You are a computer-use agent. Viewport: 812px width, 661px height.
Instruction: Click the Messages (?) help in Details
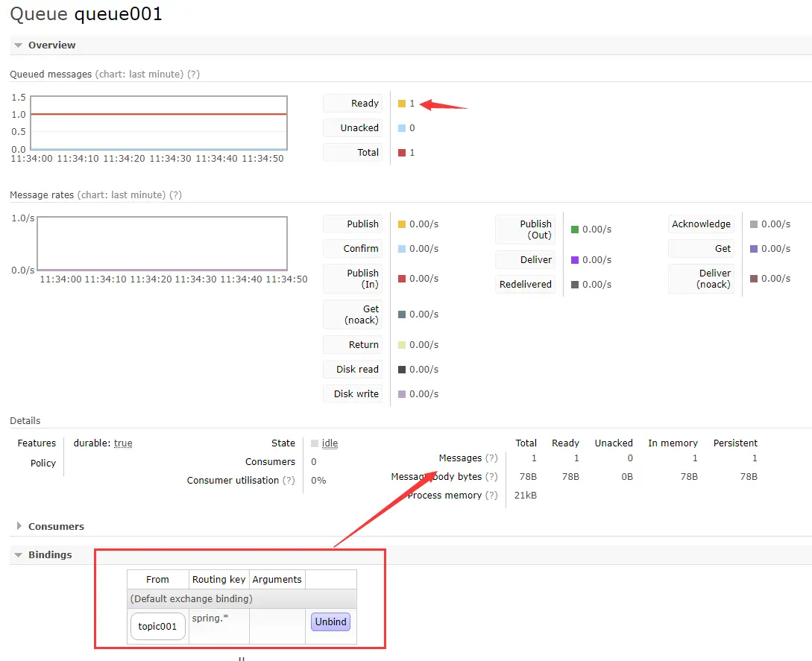pyautogui.click(x=491, y=458)
